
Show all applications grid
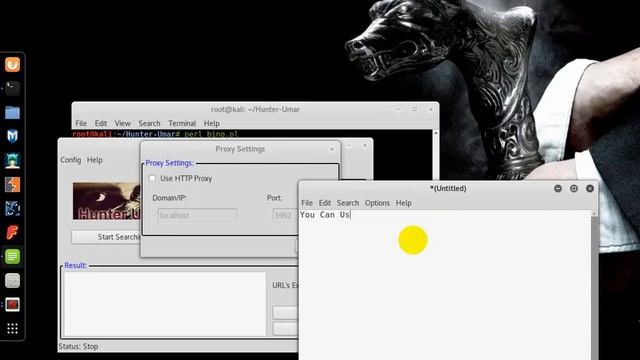tap(12, 329)
